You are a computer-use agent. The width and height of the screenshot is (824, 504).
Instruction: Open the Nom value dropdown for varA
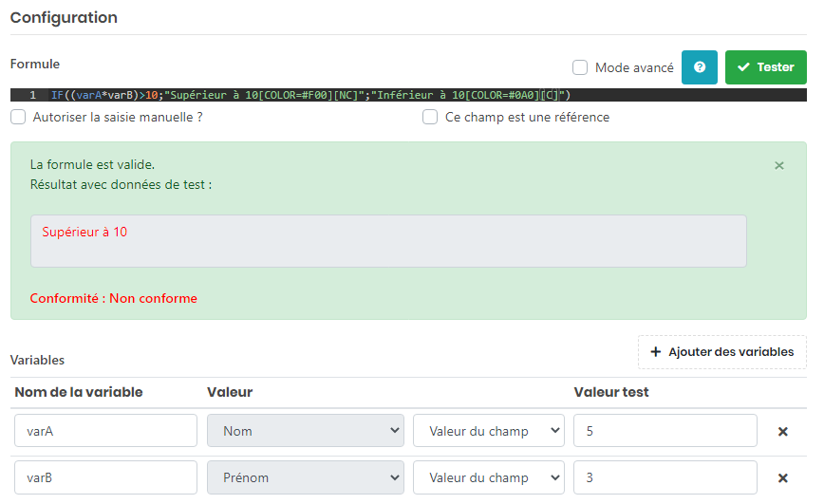point(306,431)
